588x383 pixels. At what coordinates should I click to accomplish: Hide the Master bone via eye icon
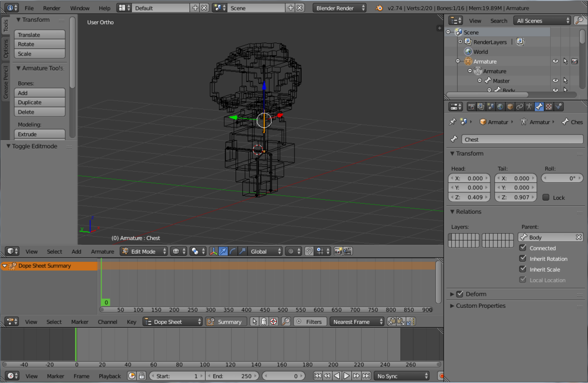pyautogui.click(x=555, y=80)
